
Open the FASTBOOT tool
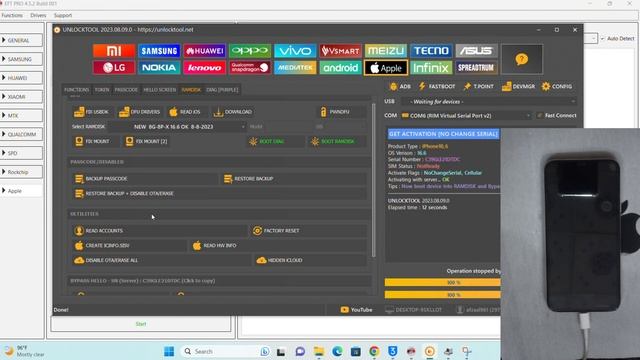437,87
